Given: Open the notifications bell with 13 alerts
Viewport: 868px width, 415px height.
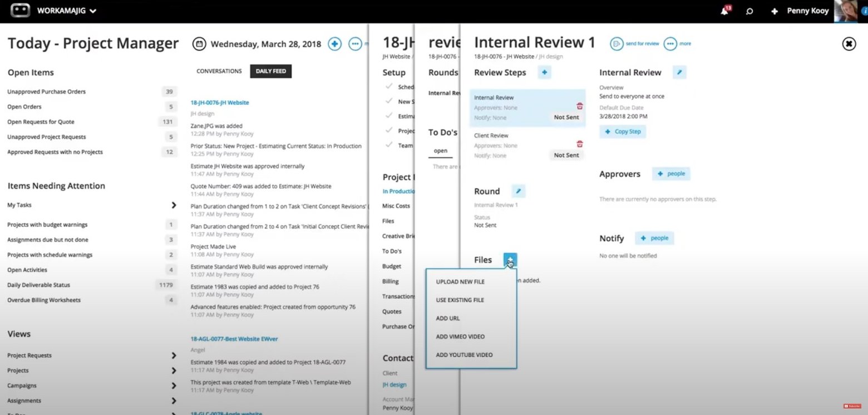Looking at the screenshot, I should pos(723,11).
